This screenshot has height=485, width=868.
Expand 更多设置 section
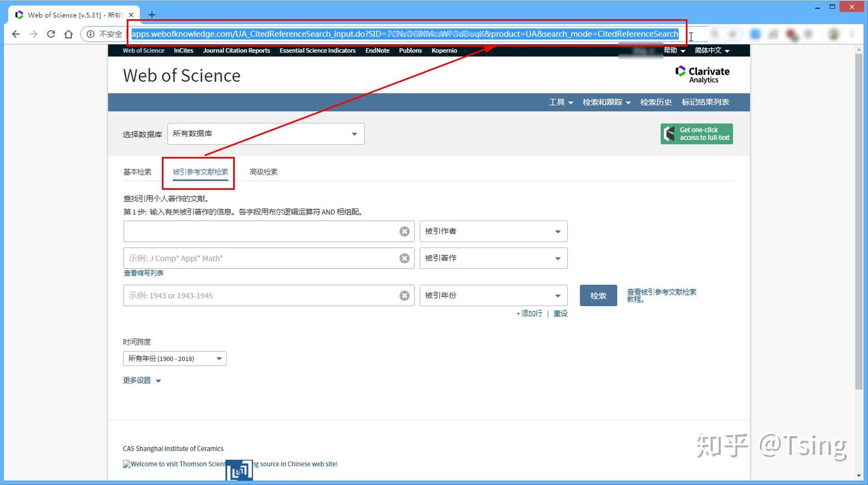click(142, 381)
